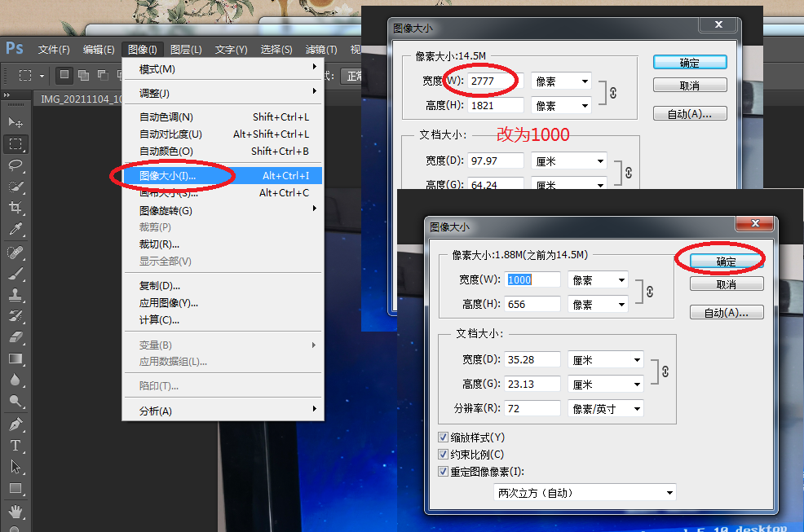Click the Subtract from Selection mode icon
The width and height of the screenshot is (804, 532).
pyautogui.click(x=103, y=75)
